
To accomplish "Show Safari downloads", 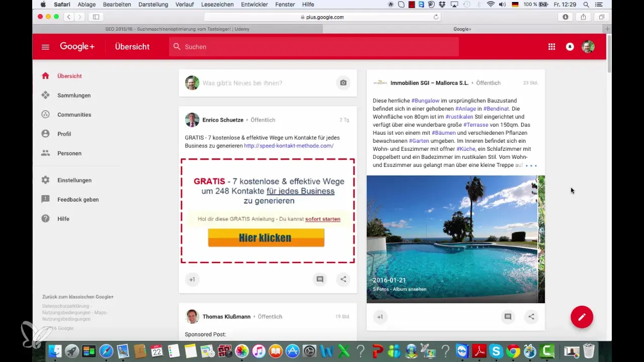I will coord(566,17).
